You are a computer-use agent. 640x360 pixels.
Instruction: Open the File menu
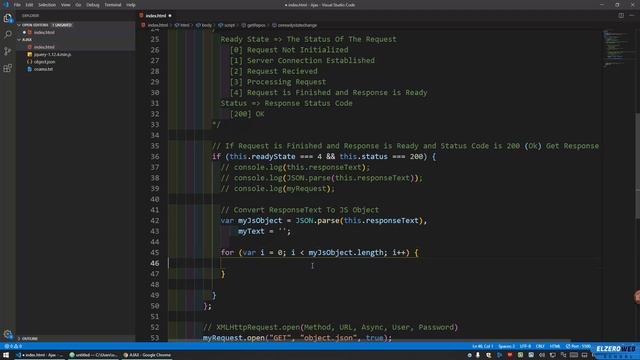pyautogui.click(x=17, y=5)
